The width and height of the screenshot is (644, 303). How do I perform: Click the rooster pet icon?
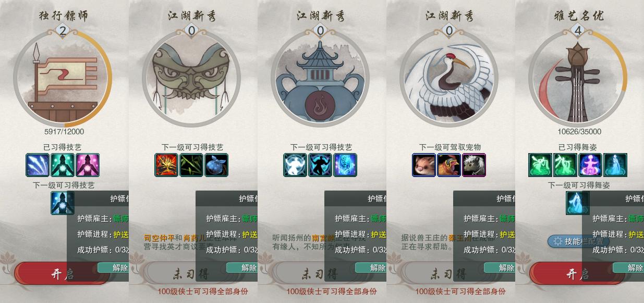tap(449, 165)
